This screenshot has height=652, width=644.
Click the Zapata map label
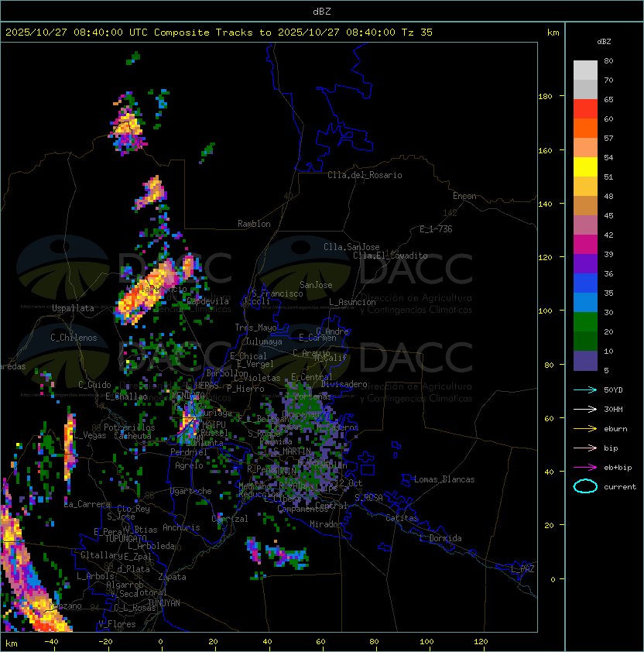coord(172,577)
